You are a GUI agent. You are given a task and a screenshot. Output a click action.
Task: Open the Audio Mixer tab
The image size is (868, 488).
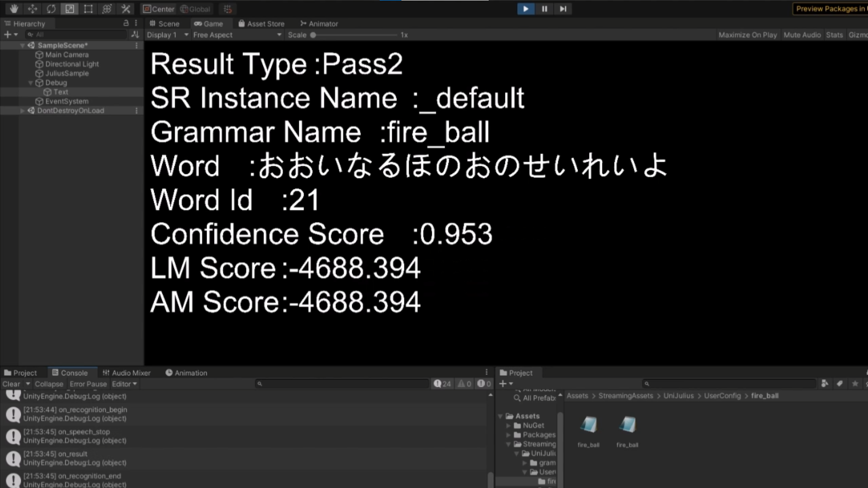(x=127, y=373)
